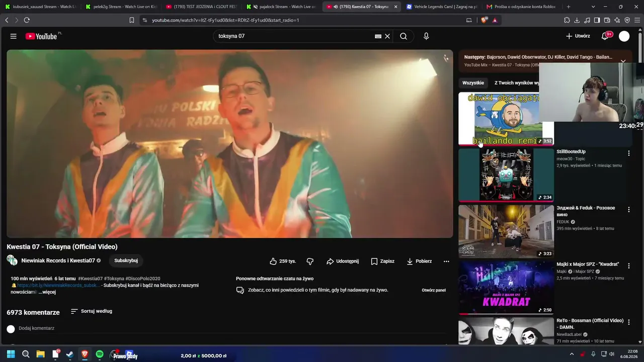Go back in browser history
644x362 pixels.
[7, 20]
